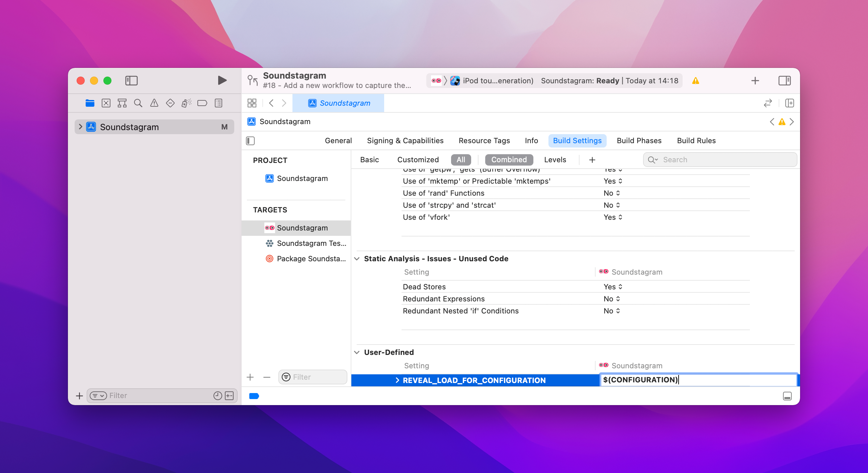This screenshot has width=868, height=473.
Task: Open the Breakpoint navigator
Action: 202,103
